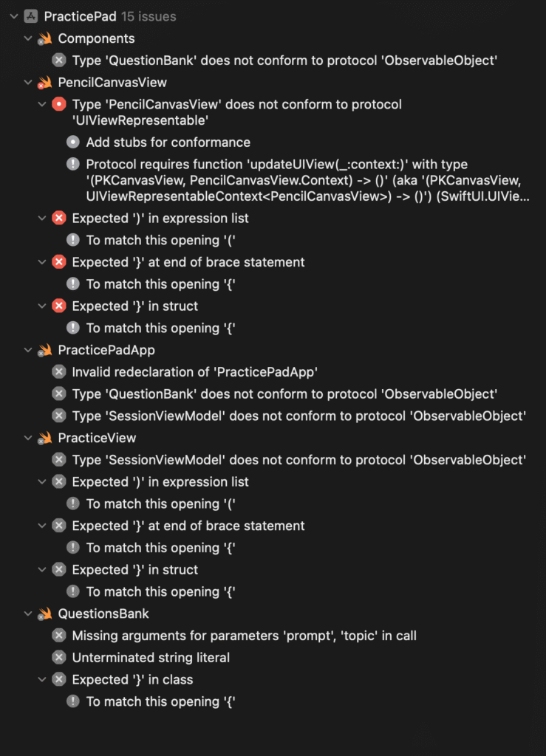This screenshot has height=756, width=546.
Task: Click the '15 issues' count label
Action: click(x=149, y=16)
